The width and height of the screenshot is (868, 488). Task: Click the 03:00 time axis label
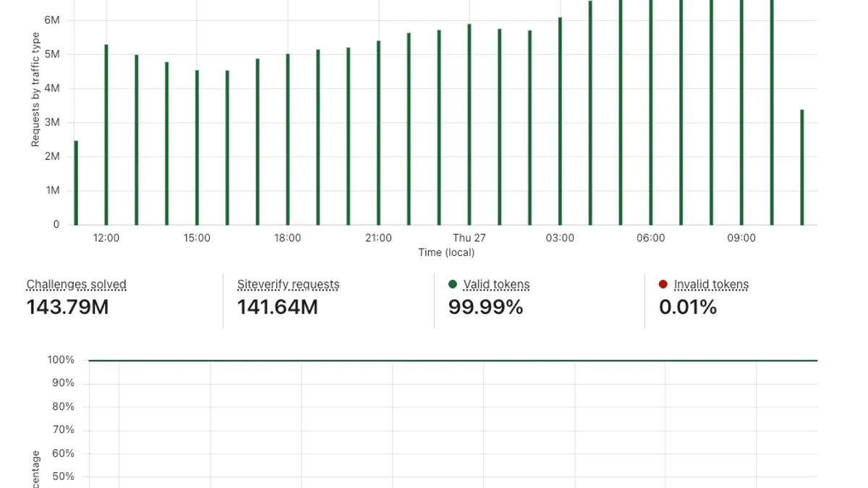point(560,238)
